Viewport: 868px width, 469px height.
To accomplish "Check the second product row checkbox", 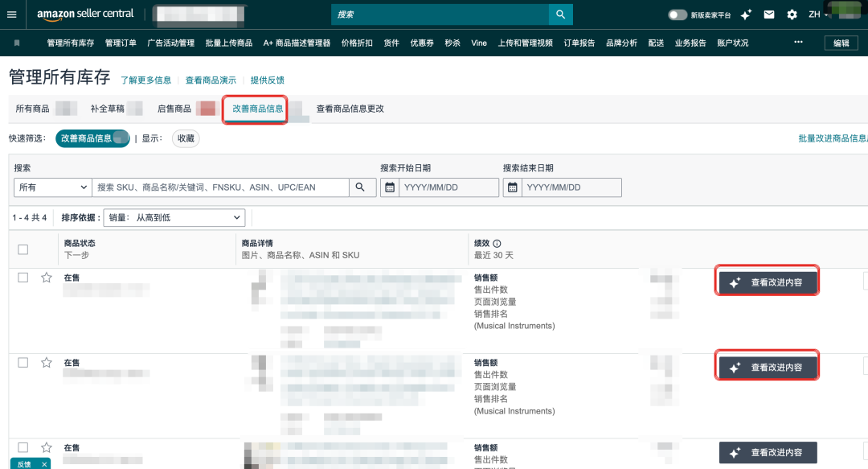I will pos(23,363).
